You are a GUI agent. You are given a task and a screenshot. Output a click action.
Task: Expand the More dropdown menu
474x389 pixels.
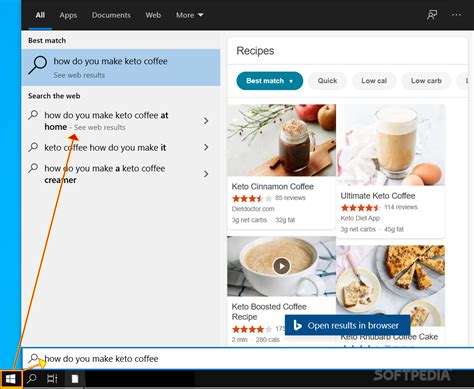tap(189, 15)
